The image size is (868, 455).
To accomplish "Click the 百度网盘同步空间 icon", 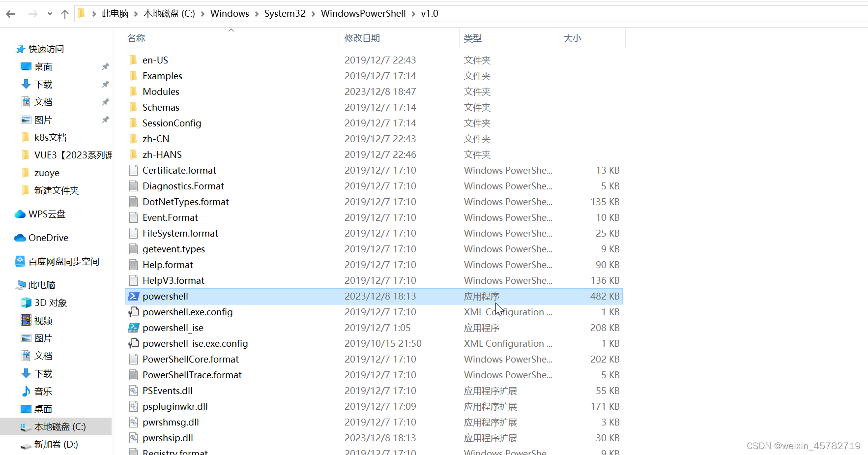I will pyautogui.click(x=20, y=261).
